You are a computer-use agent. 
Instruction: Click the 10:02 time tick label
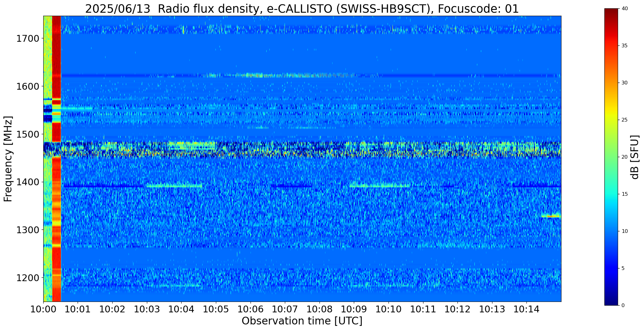(x=112, y=309)
